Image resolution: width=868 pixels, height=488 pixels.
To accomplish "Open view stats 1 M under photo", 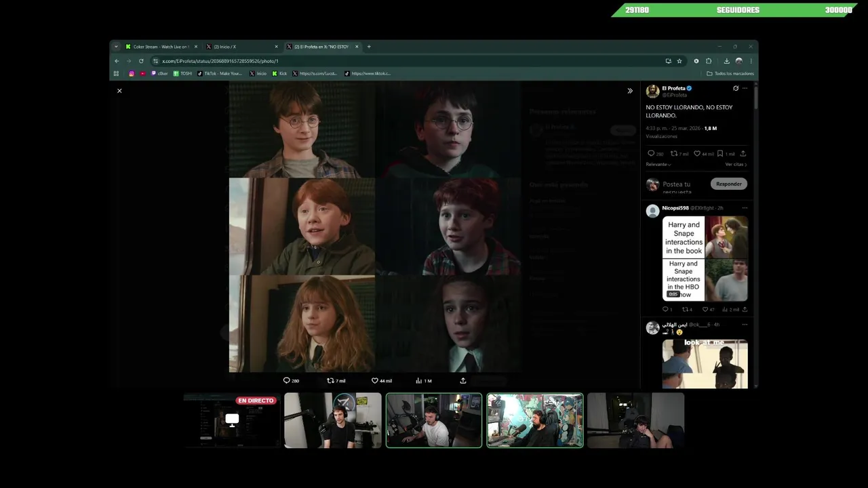I will click(x=424, y=381).
